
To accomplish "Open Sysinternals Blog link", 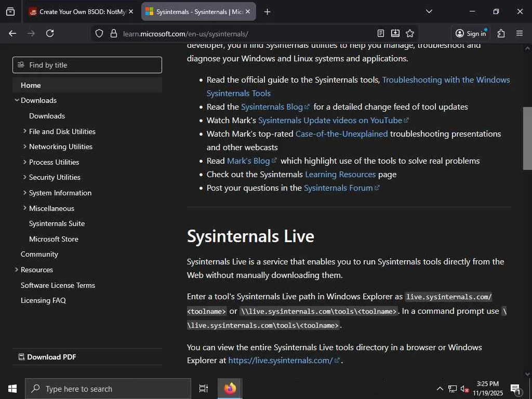I will (275, 107).
